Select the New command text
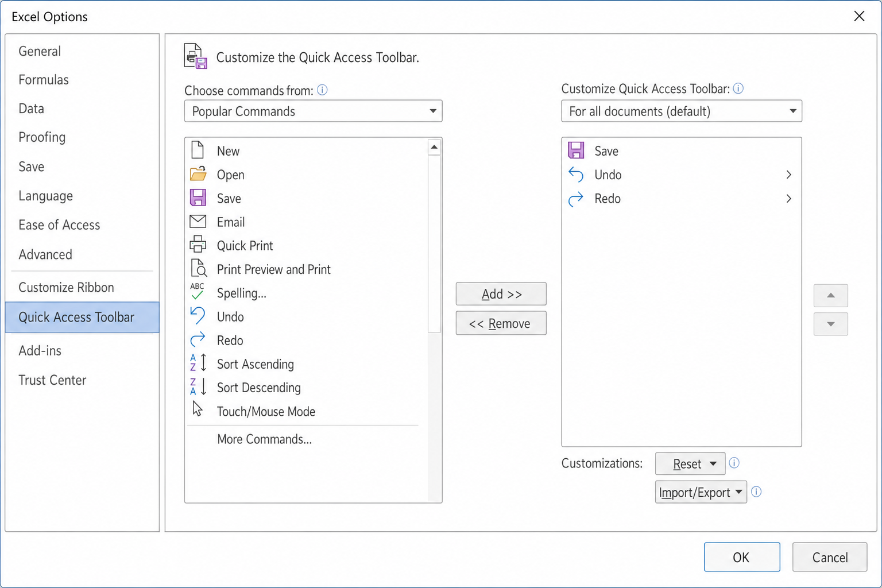The height and width of the screenshot is (588, 882). pyautogui.click(x=228, y=151)
